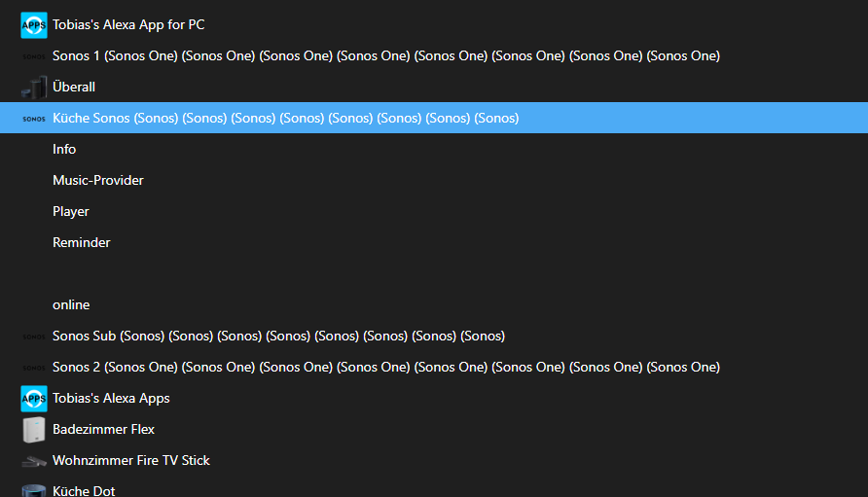The width and height of the screenshot is (868, 497).
Task: Open Music-Provider under Küche Sonos
Action: 98,181
